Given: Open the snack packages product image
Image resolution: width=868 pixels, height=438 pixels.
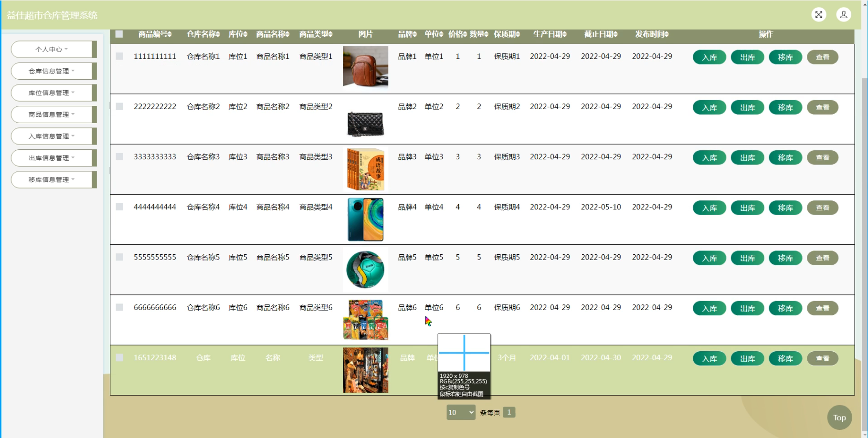Looking at the screenshot, I should 365,320.
